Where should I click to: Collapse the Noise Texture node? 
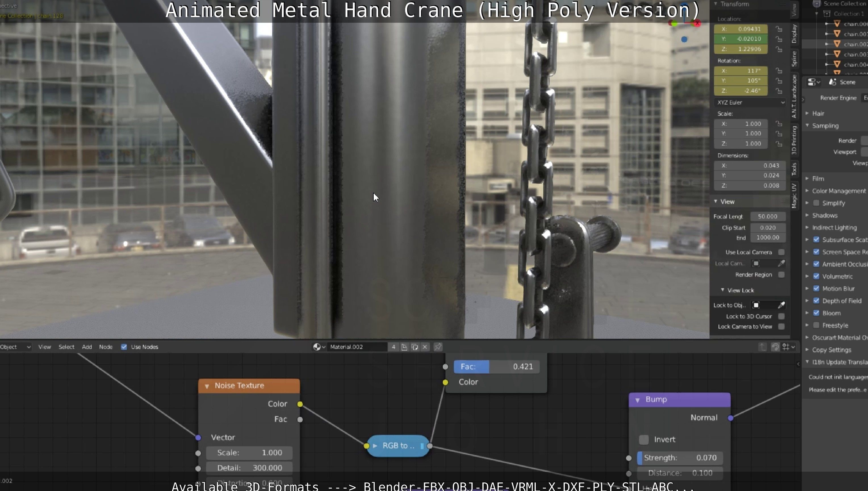[x=207, y=386]
